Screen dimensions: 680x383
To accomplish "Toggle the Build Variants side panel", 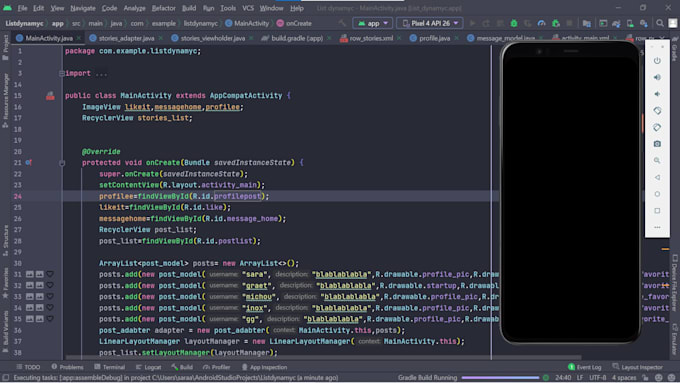I will click(5, 332).
